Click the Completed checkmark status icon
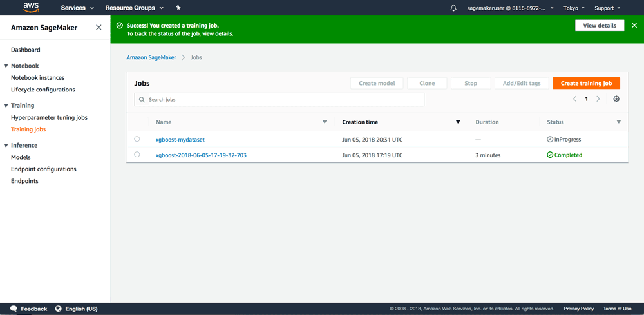This screenshot has width=644, height=315. tap(550, 155)
